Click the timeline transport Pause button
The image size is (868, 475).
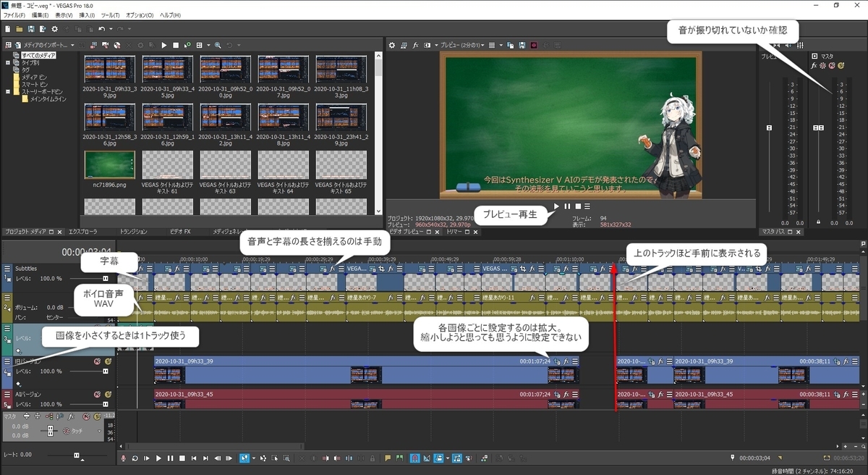171,458
